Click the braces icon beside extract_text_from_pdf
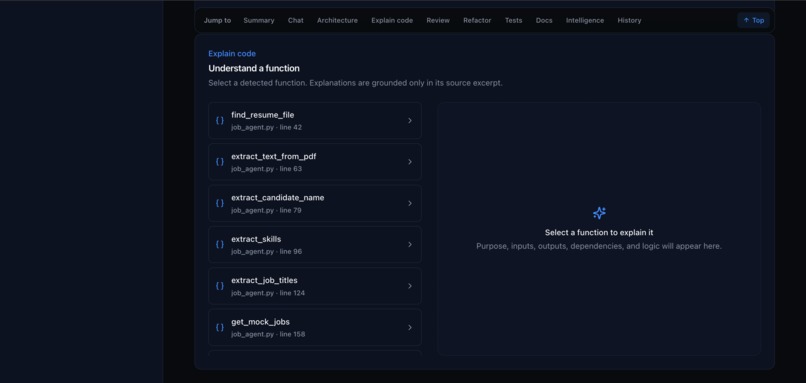The width and height of the screenshot is (806, 383). pos(219,162)
